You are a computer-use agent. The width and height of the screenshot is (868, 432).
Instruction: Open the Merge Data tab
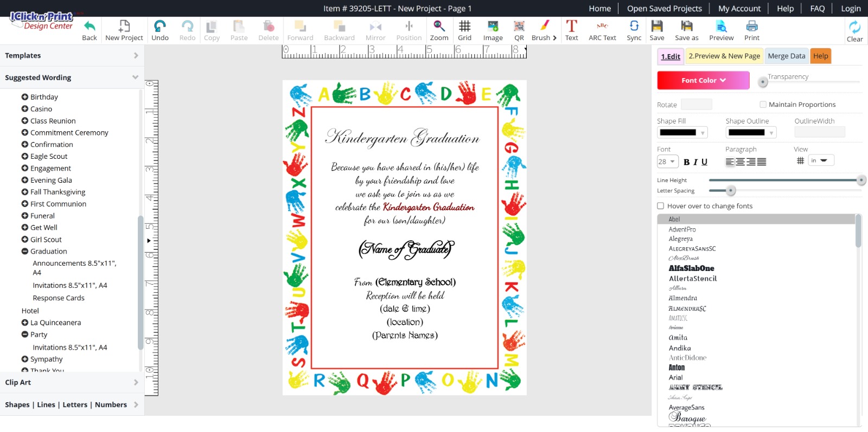(x=786, y=56)
